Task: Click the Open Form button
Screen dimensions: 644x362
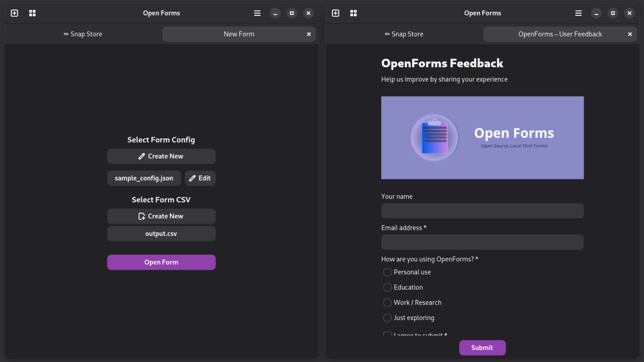Action: tap(161, 262)
